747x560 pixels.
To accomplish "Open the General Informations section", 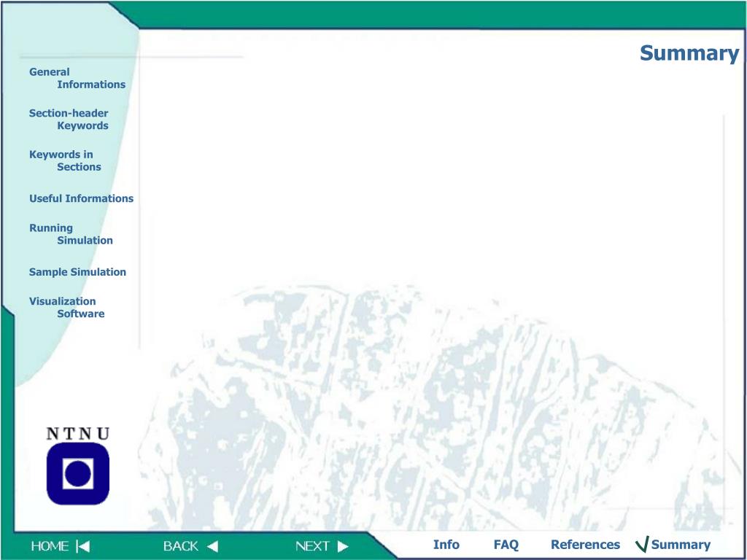I will (x=77, y=78).
